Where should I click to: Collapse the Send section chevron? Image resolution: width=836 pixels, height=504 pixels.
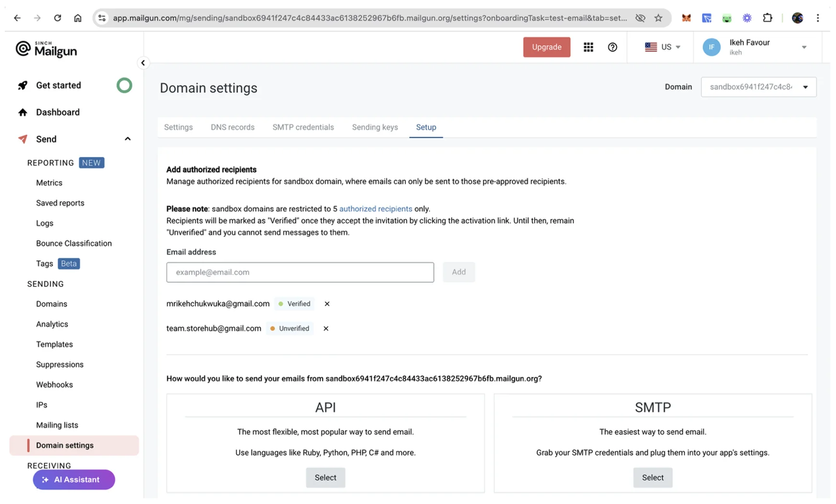pos(127,139)
